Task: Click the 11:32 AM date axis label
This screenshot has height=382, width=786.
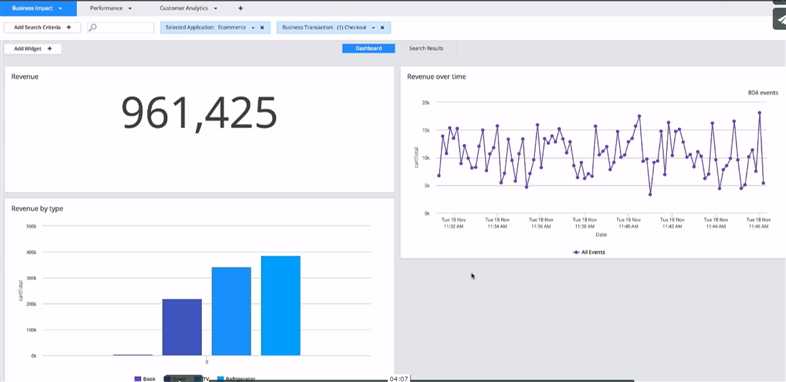Action: click(x=453, y=223)
